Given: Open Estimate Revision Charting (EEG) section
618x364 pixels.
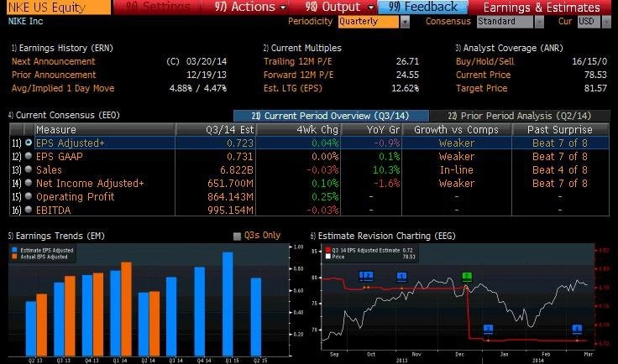Looking at the screenshot, I should click(x=383, y=236).
